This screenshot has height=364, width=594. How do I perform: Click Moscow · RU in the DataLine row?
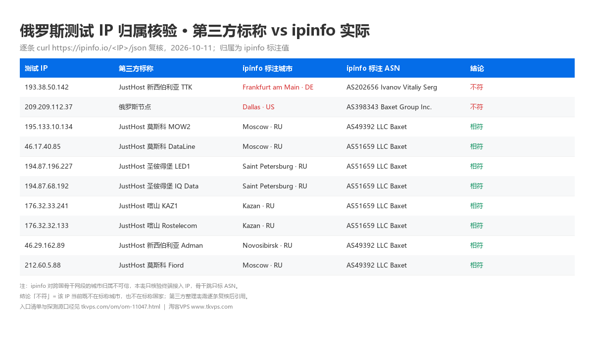[262, 146]
